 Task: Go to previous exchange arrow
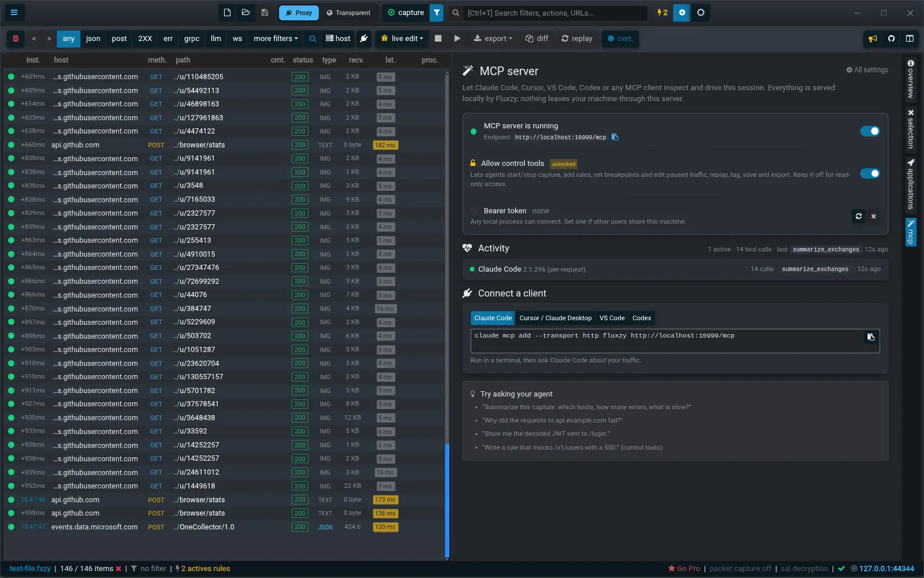point(34,39)
